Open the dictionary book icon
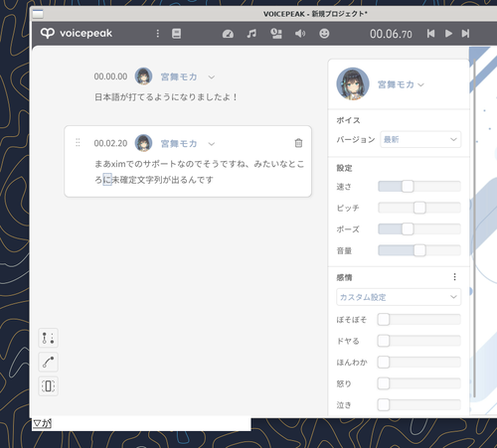 pos(176,34)
